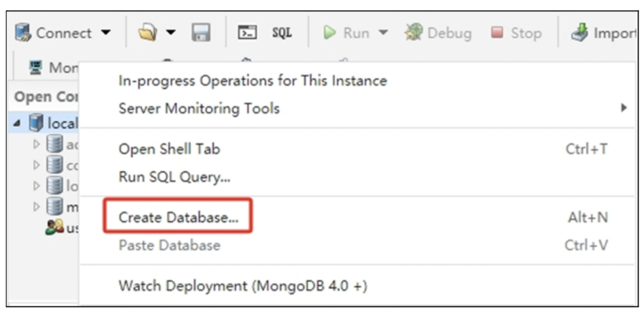
Task: Click the Debug bug icon
Action: 414,32
